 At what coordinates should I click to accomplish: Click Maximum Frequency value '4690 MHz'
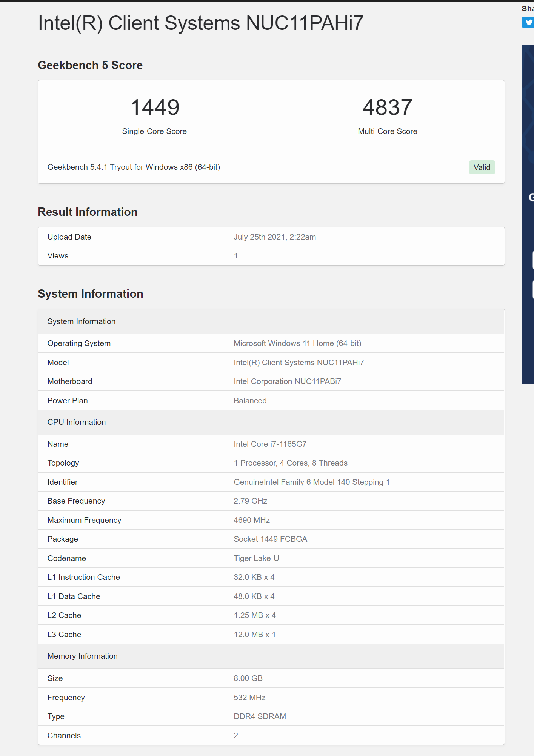coord(252,520)
